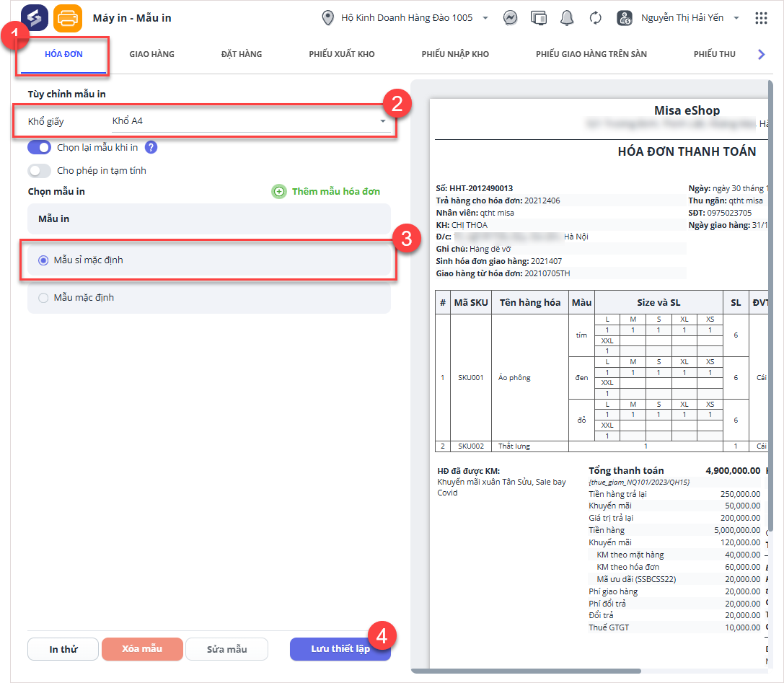Click the preview vertical scrollbar

tap(770, 305)
